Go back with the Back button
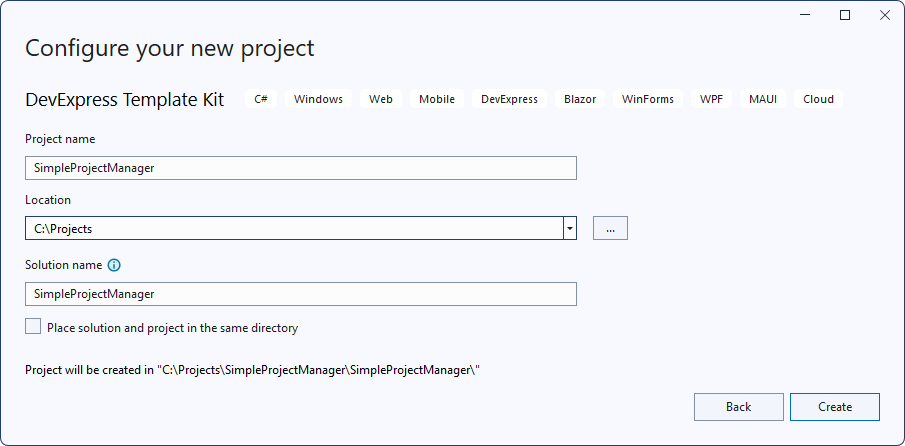The height and width of the screenshot is (446, 905). click(738, 407)
